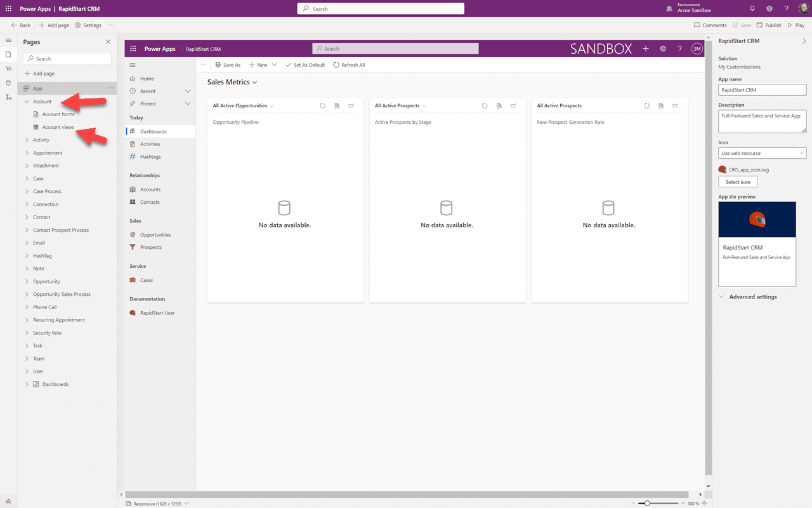Expand the Sales Metrics dashboard selector
Viewport: 812px width, 508px height.
click(255, 82)
